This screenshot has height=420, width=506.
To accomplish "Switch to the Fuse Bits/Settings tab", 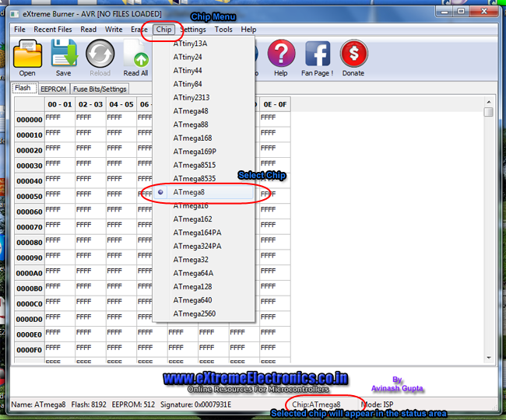I will click(100, 89).
